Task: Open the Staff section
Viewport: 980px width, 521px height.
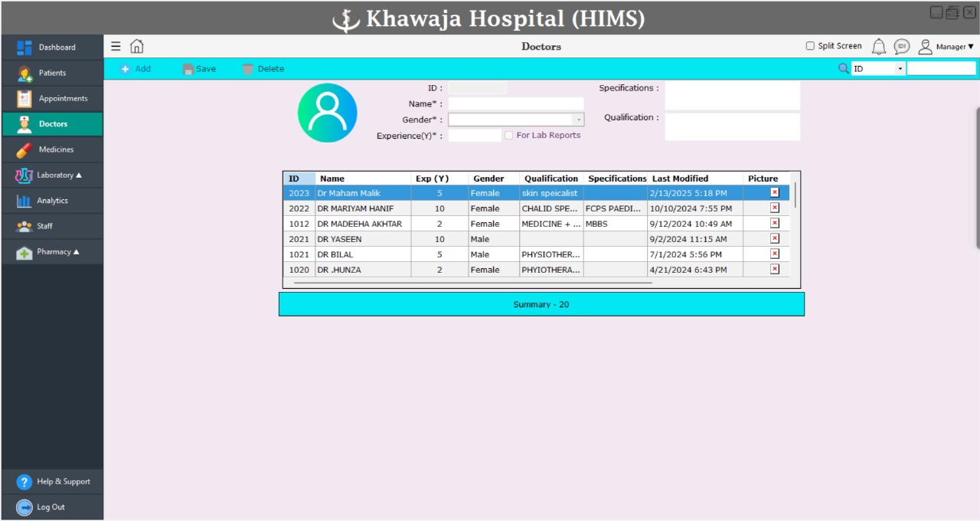Action: coord(52,226)
